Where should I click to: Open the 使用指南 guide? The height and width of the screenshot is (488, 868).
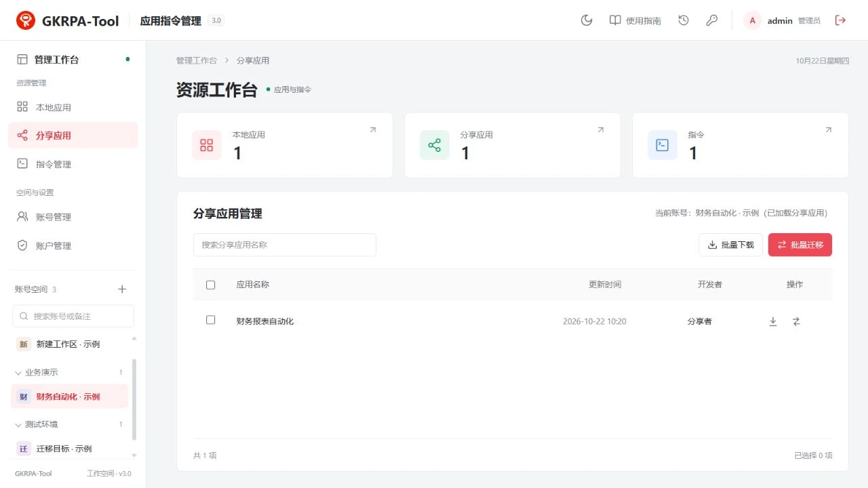click(x=635, y=20)
